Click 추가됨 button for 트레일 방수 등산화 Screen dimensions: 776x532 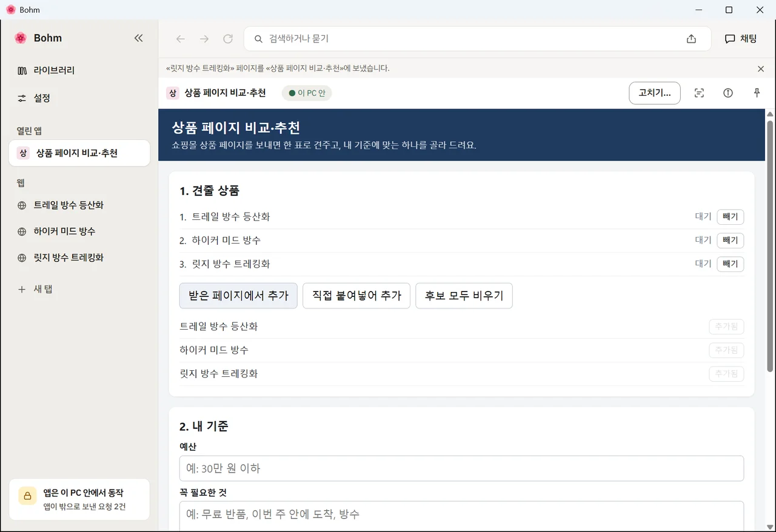[726, 327]
